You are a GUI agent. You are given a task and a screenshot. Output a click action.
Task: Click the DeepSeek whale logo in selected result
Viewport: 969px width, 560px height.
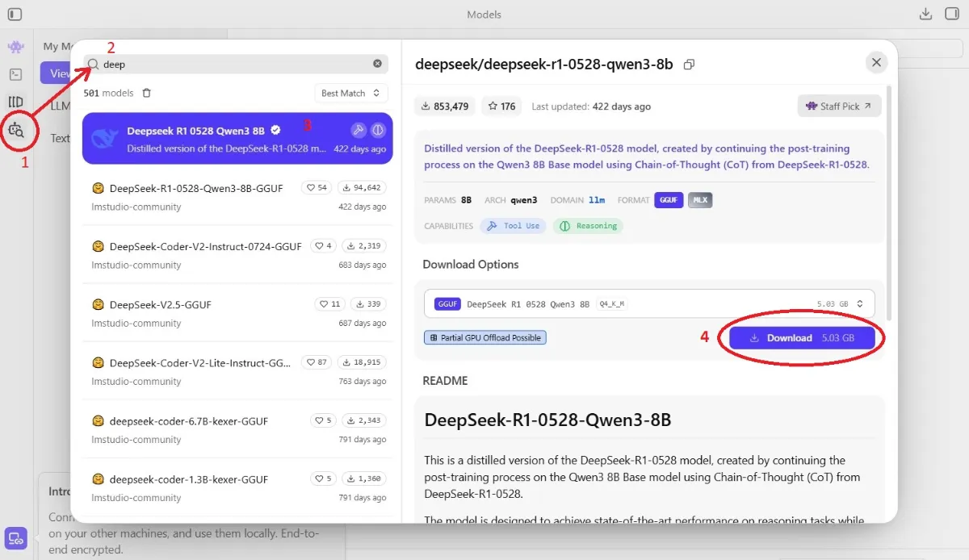(x=106, y=139)
